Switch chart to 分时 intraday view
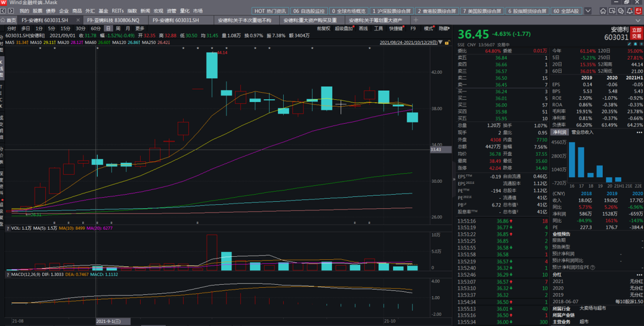 11,28
